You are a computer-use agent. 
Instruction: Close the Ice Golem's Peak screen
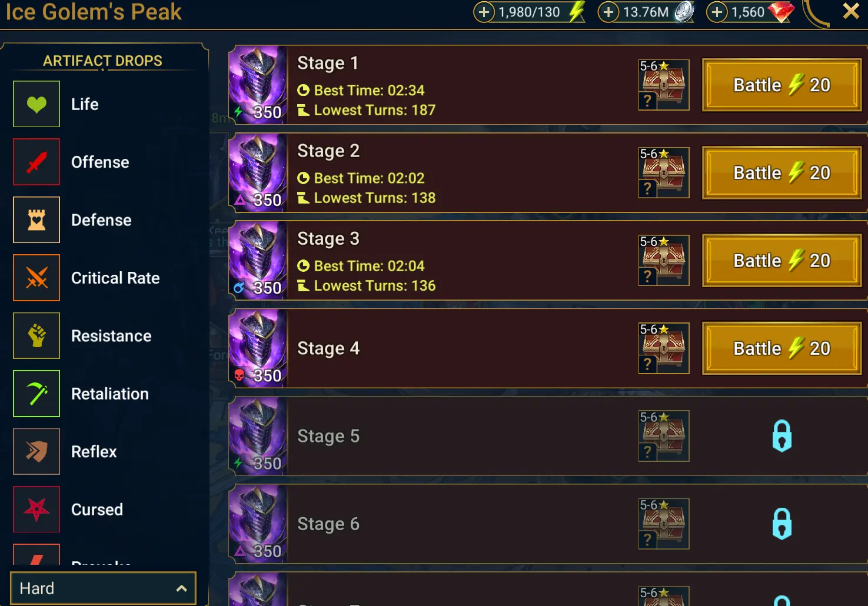[x=851, y=11]
